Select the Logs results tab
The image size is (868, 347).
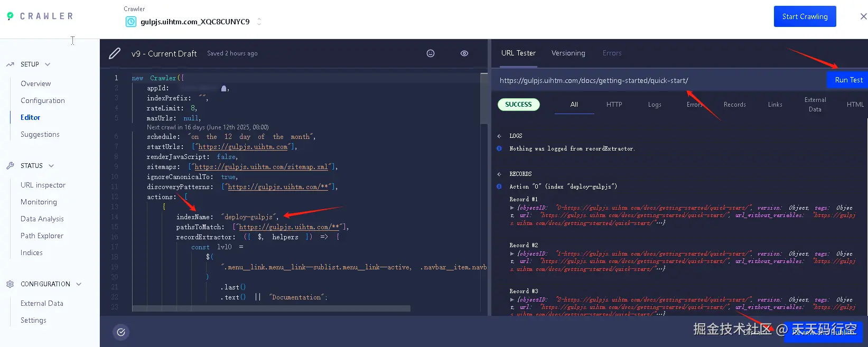[x=655, y=105]
